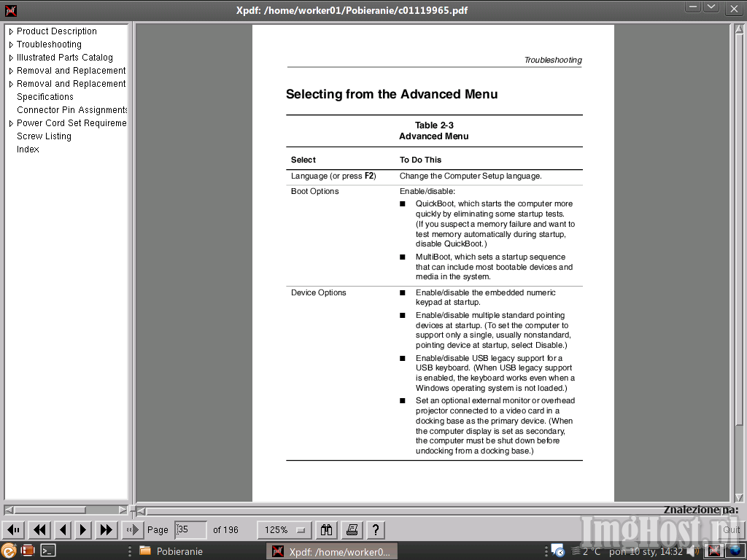The width and height of the screenshot is (747, 560).
Task: Click the outline panel's horizontal scrollbar thumb
Action: [x=50, y=510]
